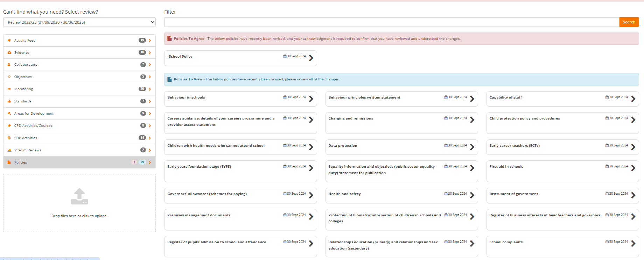
Task: Click the Evidence cloud upload icon
Action: [x=9, y=53]
